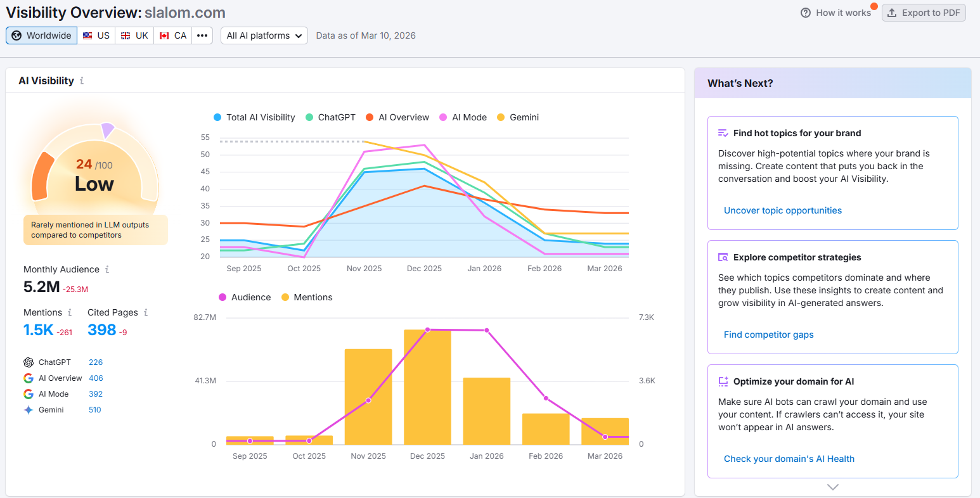Screen dimensions: 980x498
Task: Toggle AI Mode series in chart legend
Action: (463, 117)
